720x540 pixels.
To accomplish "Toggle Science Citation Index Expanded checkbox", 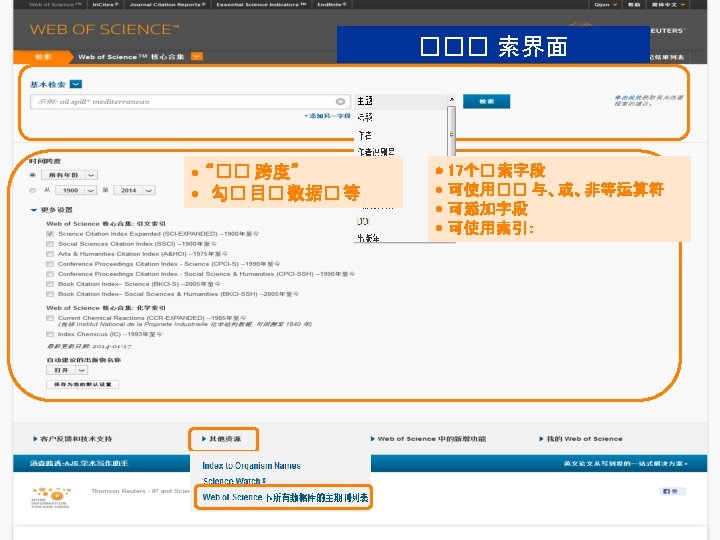I will (50, 234).
